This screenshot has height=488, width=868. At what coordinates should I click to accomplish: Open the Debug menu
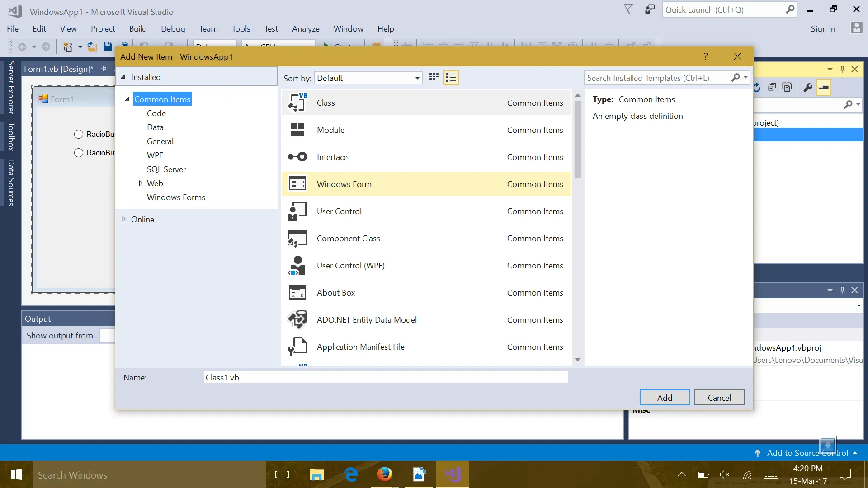[173, 29]
